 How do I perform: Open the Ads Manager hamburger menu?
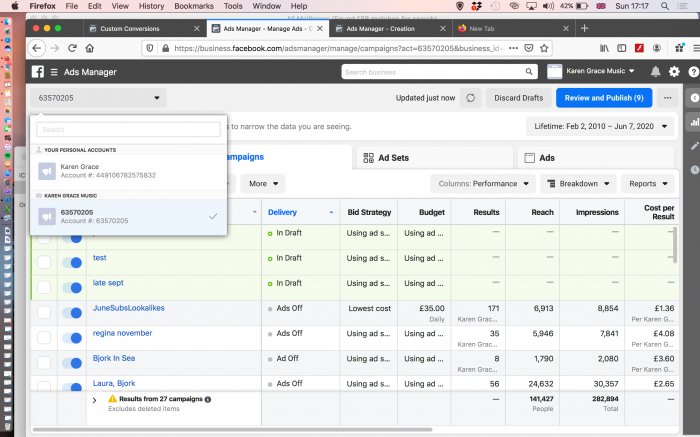54,72
